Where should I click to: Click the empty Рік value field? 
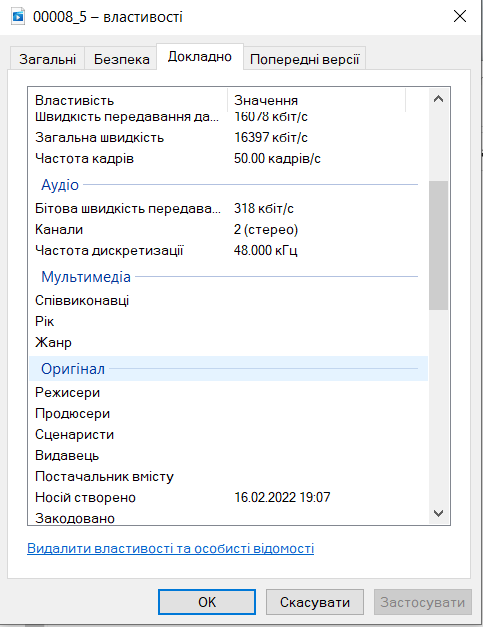tap(326, 321)
